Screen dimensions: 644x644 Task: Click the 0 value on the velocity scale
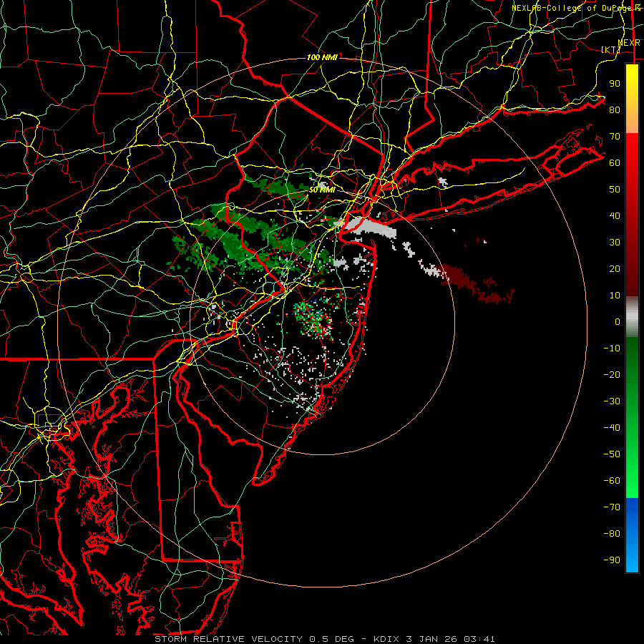pyautogui.click(x=618, y=322)
